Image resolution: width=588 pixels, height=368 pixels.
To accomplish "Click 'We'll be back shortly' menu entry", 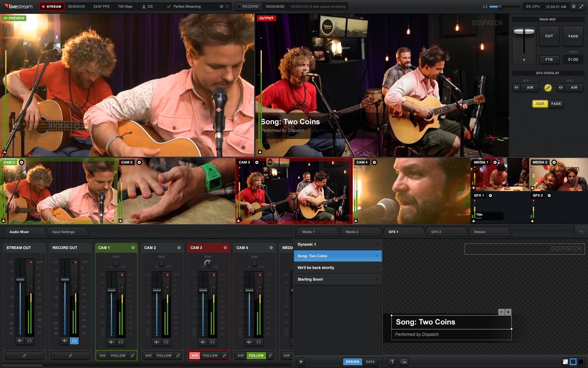I will click(x=316, y=267).
